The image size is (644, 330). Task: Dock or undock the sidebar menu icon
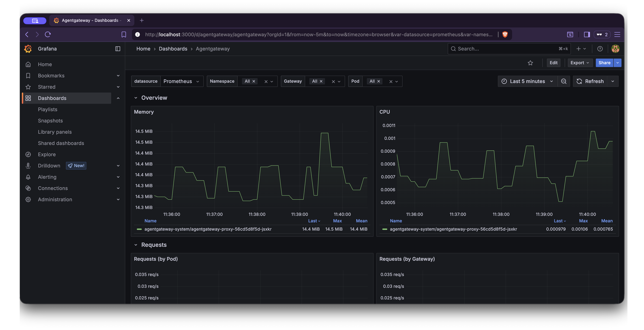pyautogui.click(x=118, y=49)
